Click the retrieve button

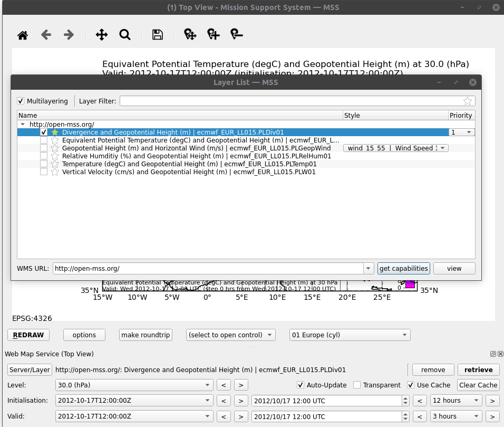(478, 369)
